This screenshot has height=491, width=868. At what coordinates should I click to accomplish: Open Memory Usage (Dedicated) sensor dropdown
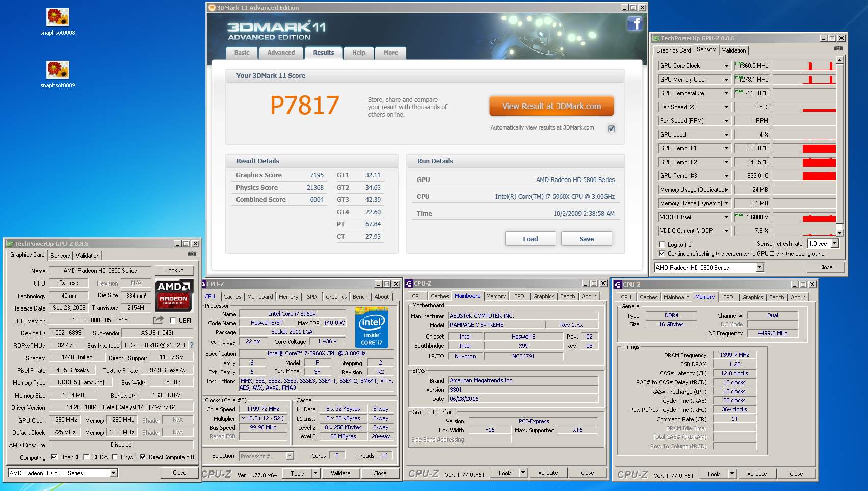[x=726, y=190]
